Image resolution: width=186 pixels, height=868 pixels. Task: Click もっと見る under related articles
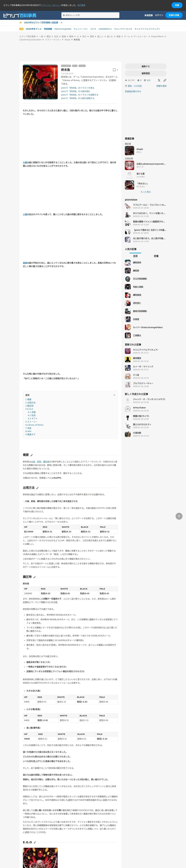pos(146,192)
